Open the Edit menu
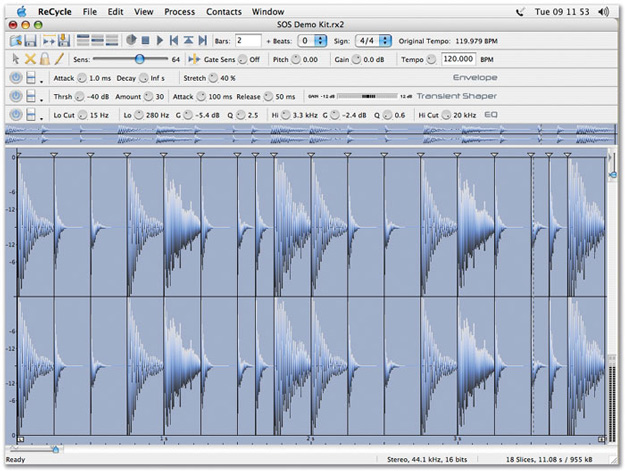This screenshot has width=625, height=471. 115,12
